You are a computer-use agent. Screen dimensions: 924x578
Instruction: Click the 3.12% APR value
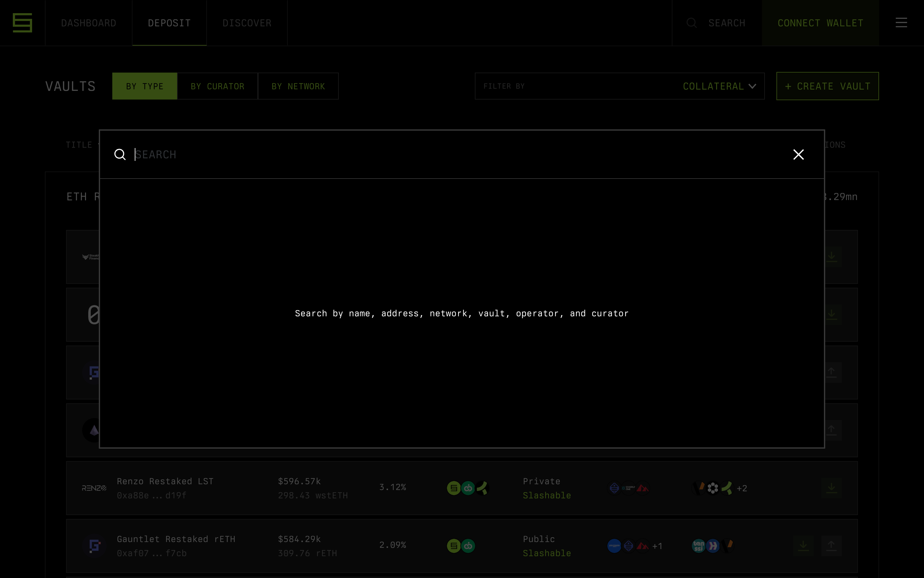(392, 487)
